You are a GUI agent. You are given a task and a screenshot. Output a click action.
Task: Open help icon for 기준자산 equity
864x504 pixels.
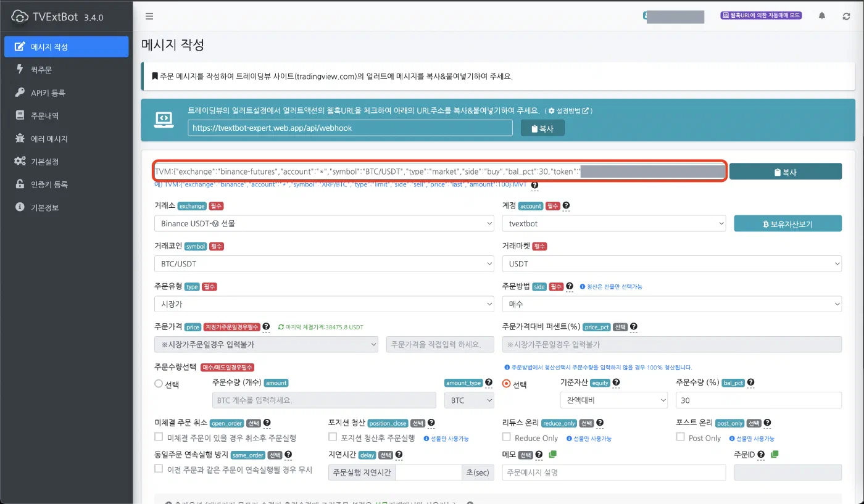click(x=616, y=382)
